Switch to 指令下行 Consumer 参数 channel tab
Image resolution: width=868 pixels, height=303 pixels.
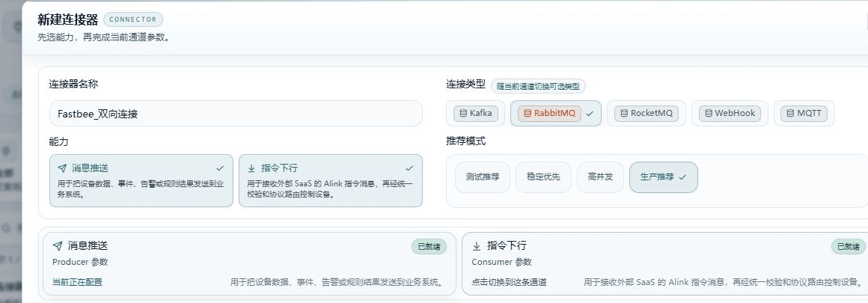click(x=664, y=263)
